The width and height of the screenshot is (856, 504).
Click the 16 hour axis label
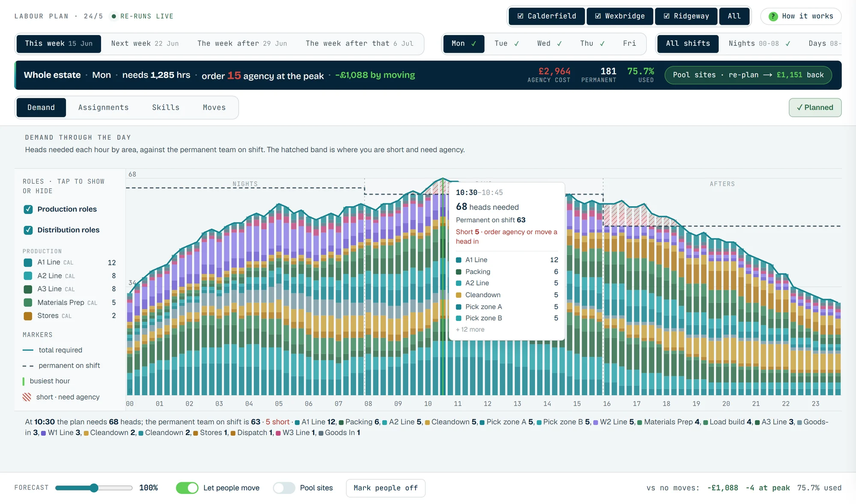point(606,403)
